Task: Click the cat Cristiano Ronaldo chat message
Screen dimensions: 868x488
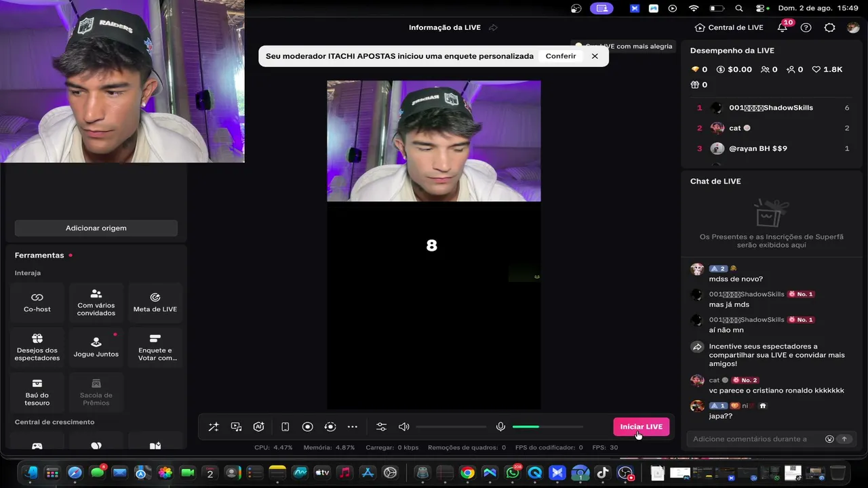Action: pos(776,390)
